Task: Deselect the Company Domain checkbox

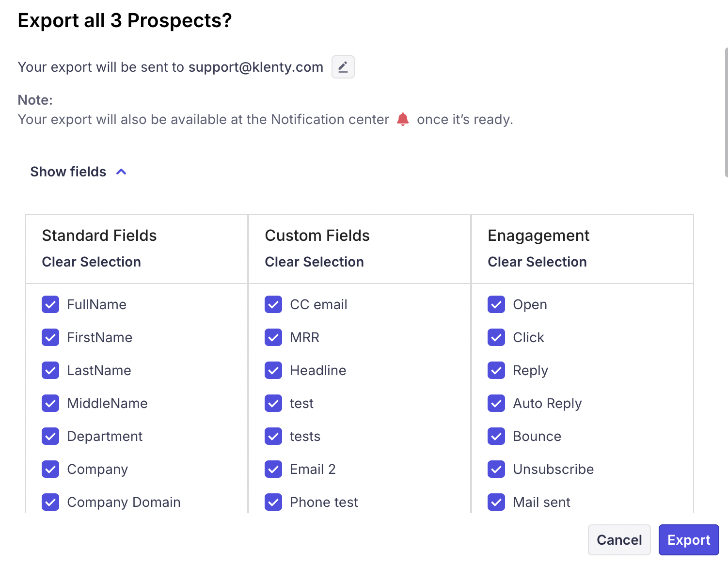Action: (x=50, y=502)
